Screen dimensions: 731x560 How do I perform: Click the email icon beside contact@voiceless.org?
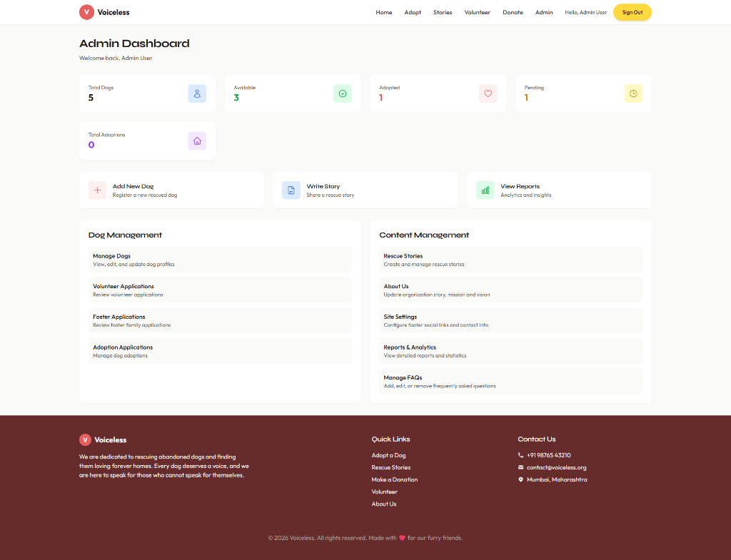pyautogui.click(x=520, y=467)
